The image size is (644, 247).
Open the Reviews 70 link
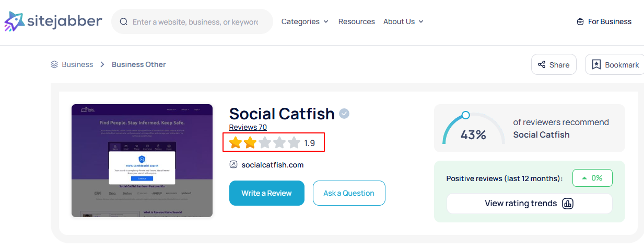point(248,127)
